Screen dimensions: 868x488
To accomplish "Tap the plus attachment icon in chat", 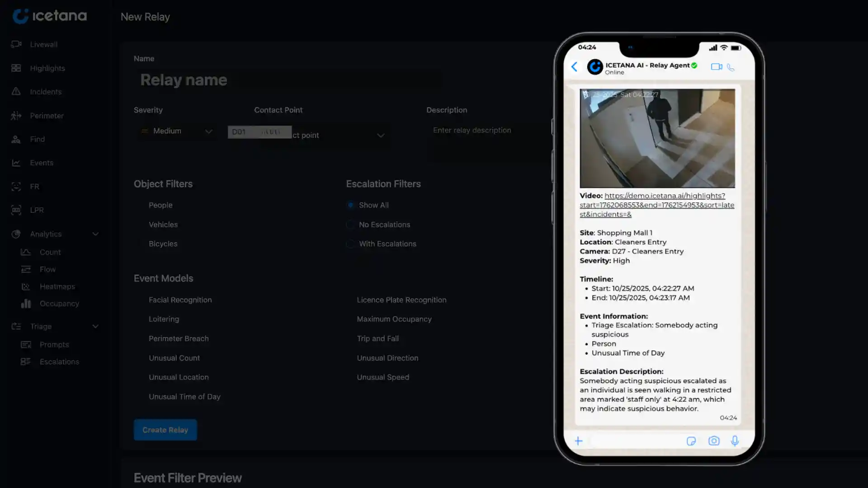I will point(578,441).
